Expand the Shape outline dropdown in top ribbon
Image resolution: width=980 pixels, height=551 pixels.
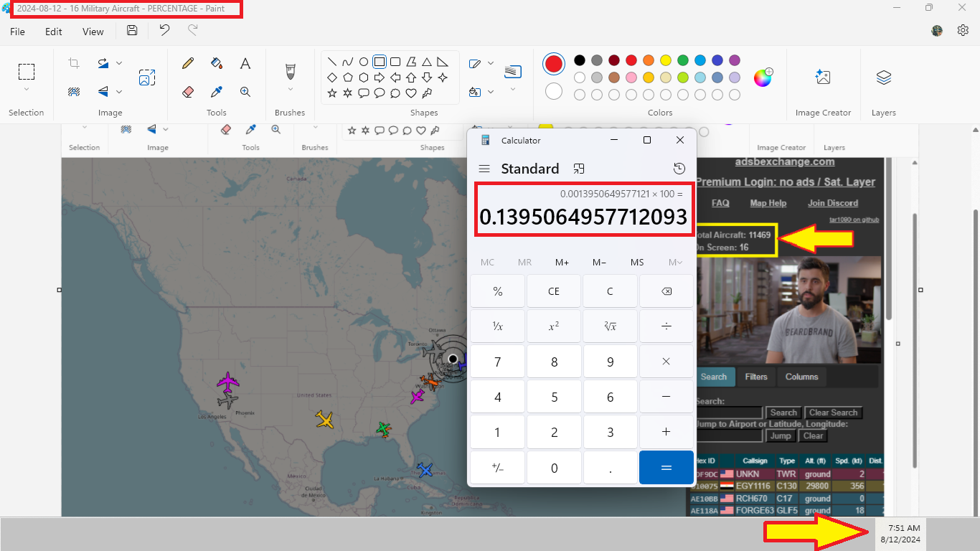(x=491, y=63)
